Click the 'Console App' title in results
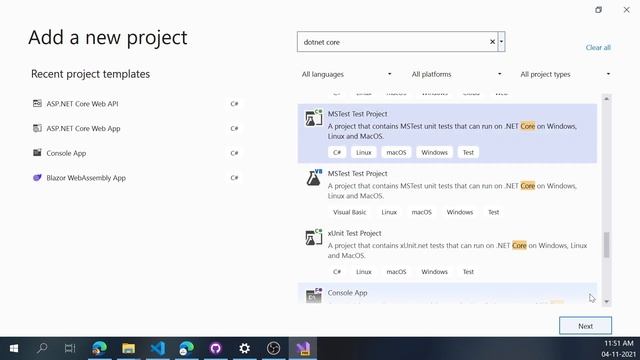This screenshot has height=360, width=640. (x=347, y=293)
